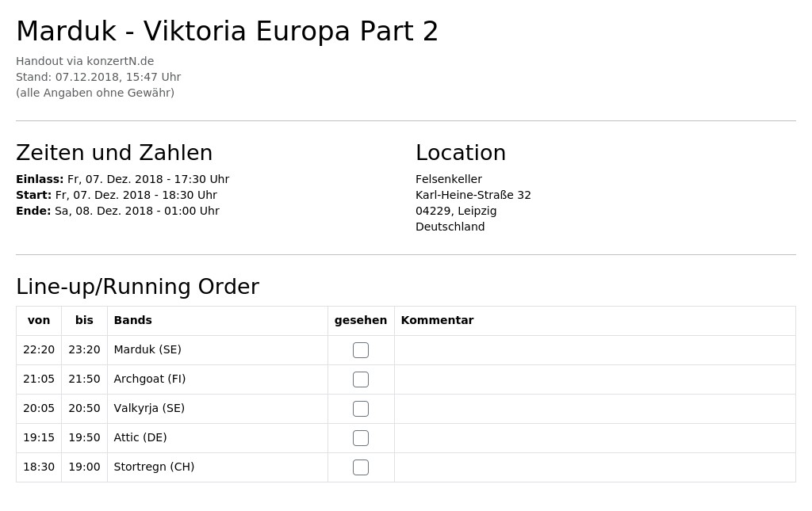Click the page title Marduk - Viktoria Europa Part 2
The width and height of the screenshot is (812, 511).
click(228, 31)
